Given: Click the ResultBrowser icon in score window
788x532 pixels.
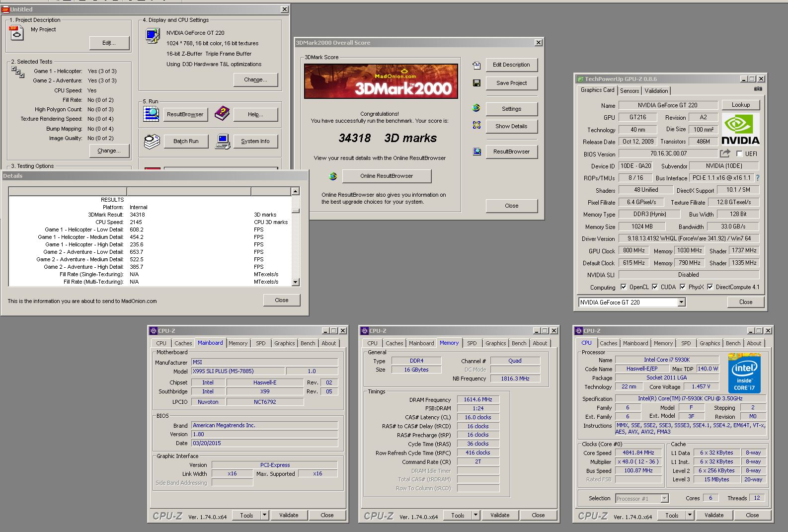Looking at the screenshot, I should [x=476, y=152].
